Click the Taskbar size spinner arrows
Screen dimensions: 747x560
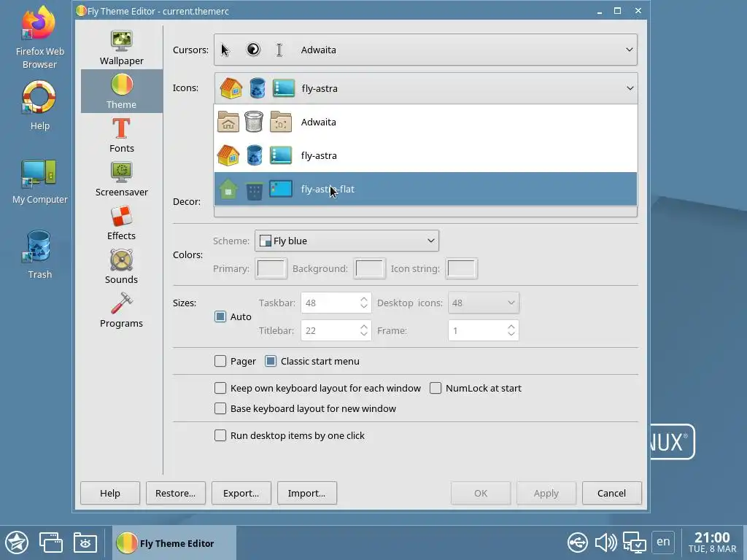pos(364,303)
